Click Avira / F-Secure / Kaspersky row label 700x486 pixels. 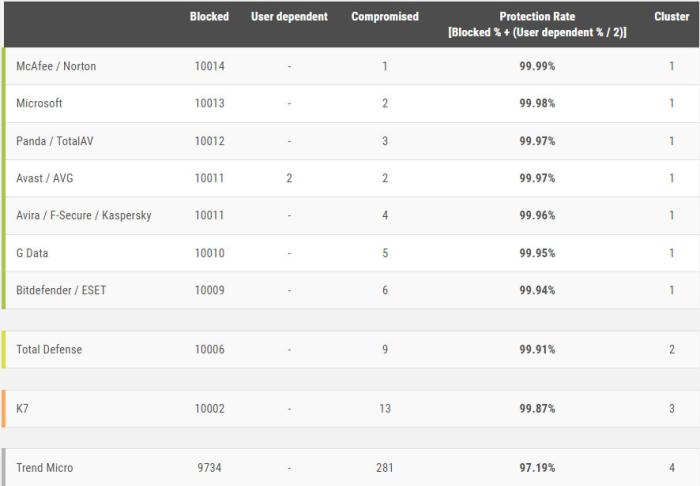[84, 215]
